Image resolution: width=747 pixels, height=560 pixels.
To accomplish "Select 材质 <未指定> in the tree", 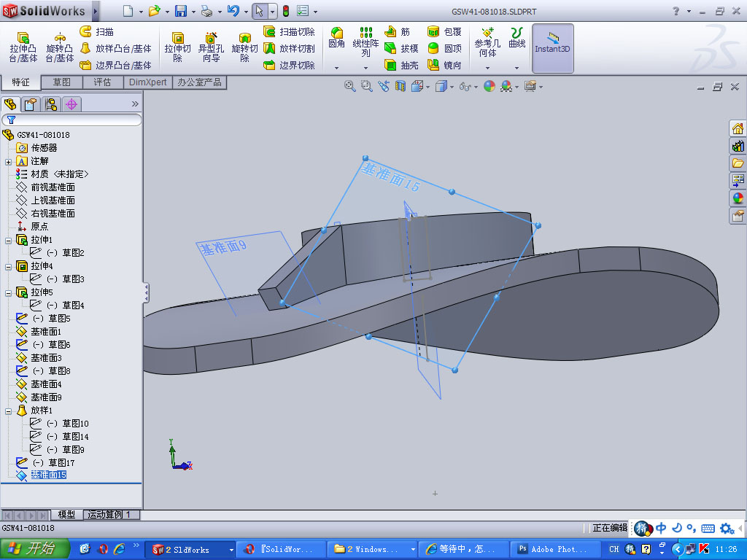I will (60, 174).
